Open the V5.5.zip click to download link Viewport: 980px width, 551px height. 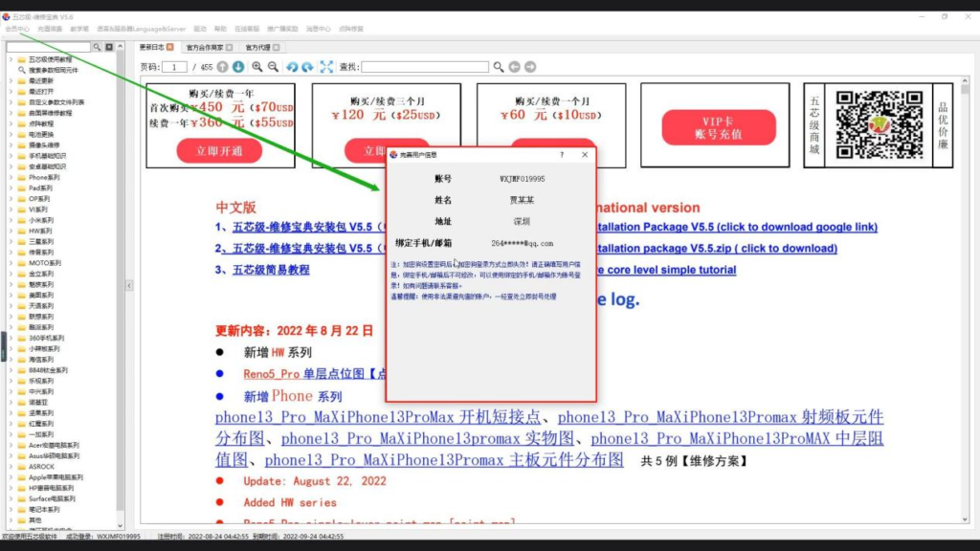718,248
